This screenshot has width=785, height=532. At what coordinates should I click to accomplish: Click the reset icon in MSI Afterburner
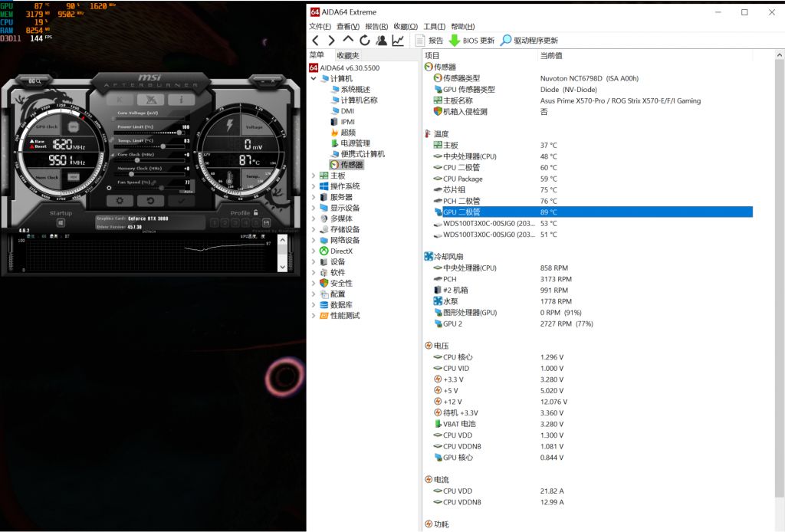151,200
